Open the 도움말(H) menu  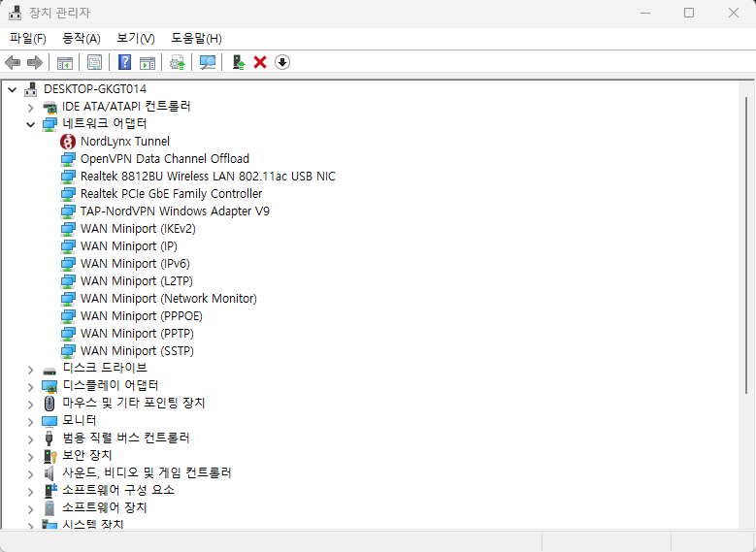tap(196, 39)
